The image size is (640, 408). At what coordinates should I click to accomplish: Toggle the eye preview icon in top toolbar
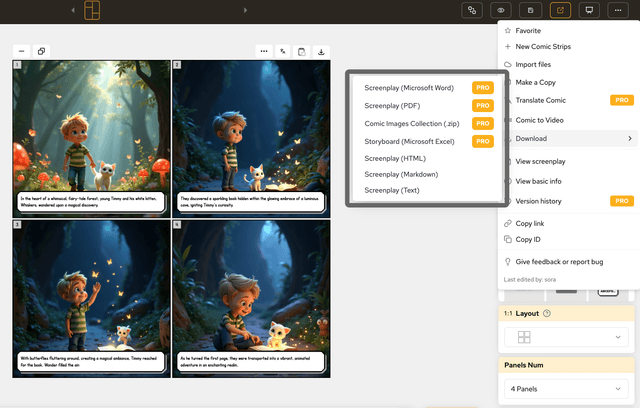click(x=502, y=10)
